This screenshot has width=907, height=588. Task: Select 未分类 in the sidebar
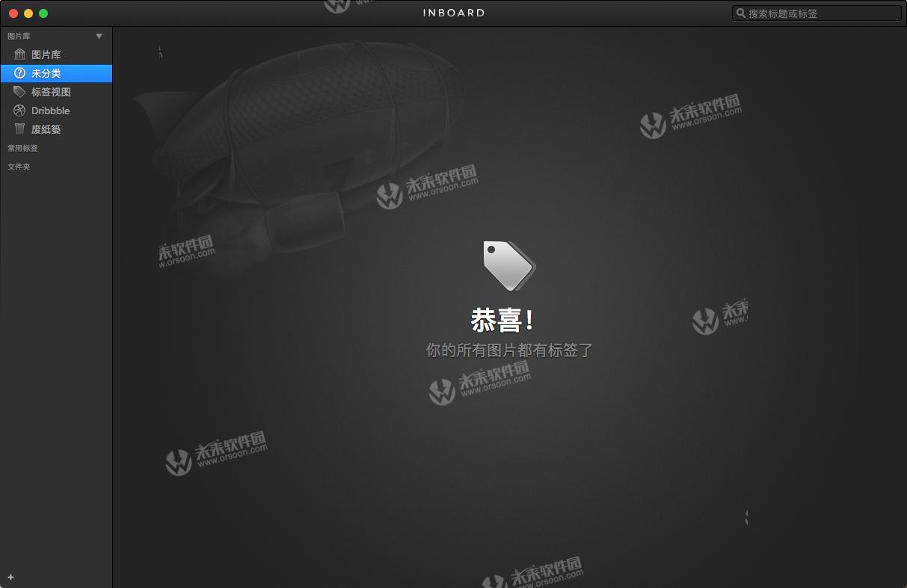pyautogui.click(x=45, y=72)
